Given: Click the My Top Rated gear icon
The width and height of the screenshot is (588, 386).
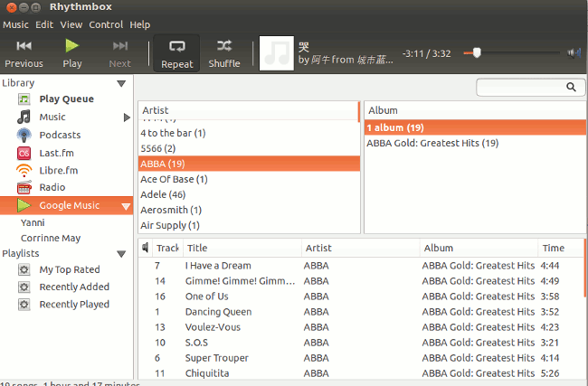Looking at the screenshot, I should [24, 269].
